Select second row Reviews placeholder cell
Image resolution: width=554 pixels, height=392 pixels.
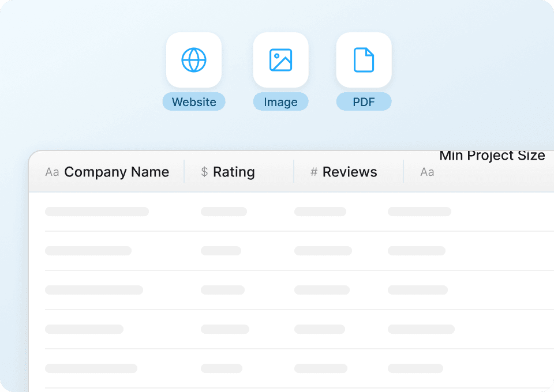[x=323, y=251]
